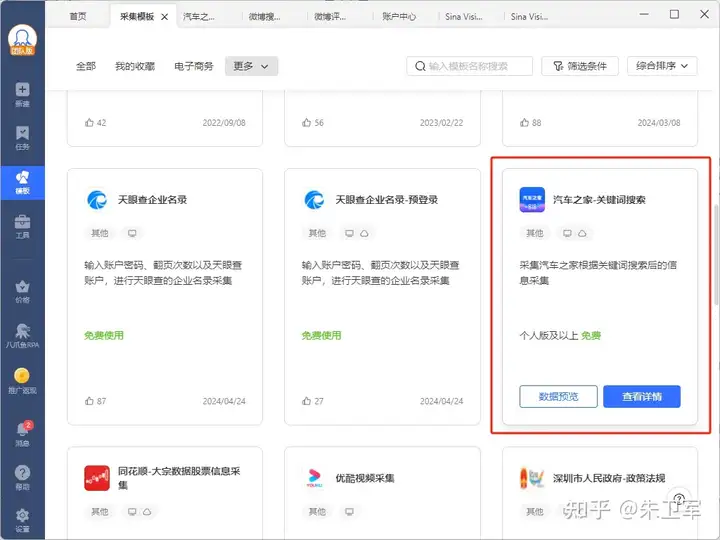The height and width of the screenshot is (540, 720).
Task: Click local monitor icon on 天眼查企业名录 card
Action: click(132, 233)
